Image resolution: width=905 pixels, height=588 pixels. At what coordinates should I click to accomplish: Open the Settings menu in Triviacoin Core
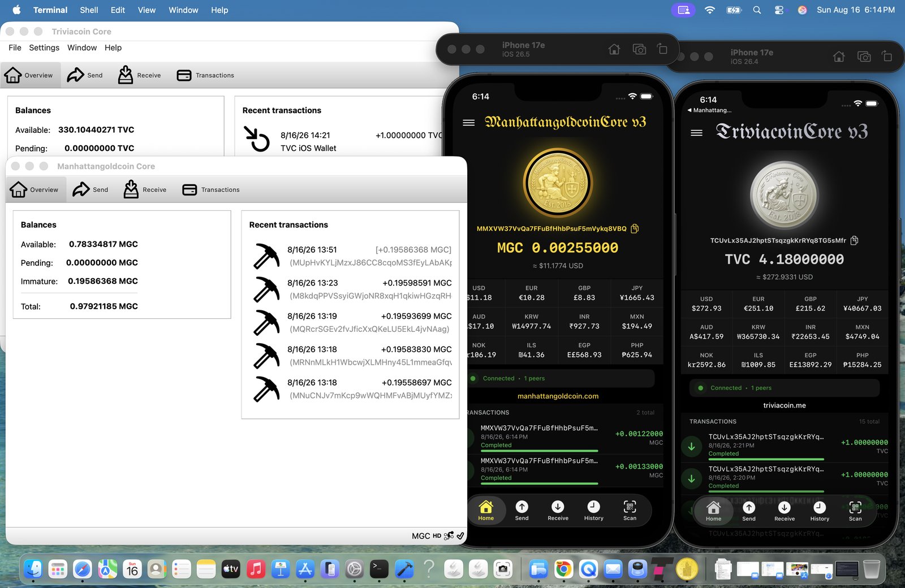coord(44,47)
